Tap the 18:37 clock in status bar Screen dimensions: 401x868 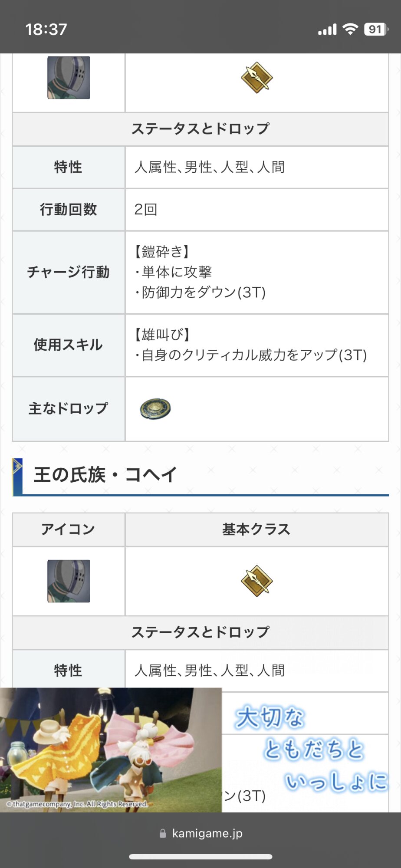[x=46, y=30]
